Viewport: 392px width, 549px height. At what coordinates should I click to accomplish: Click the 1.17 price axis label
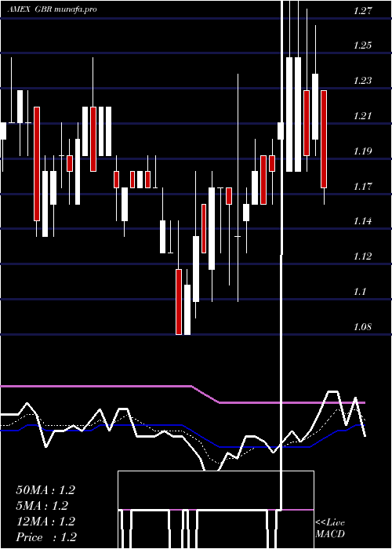pyautogui.click(x=362, y=186)
